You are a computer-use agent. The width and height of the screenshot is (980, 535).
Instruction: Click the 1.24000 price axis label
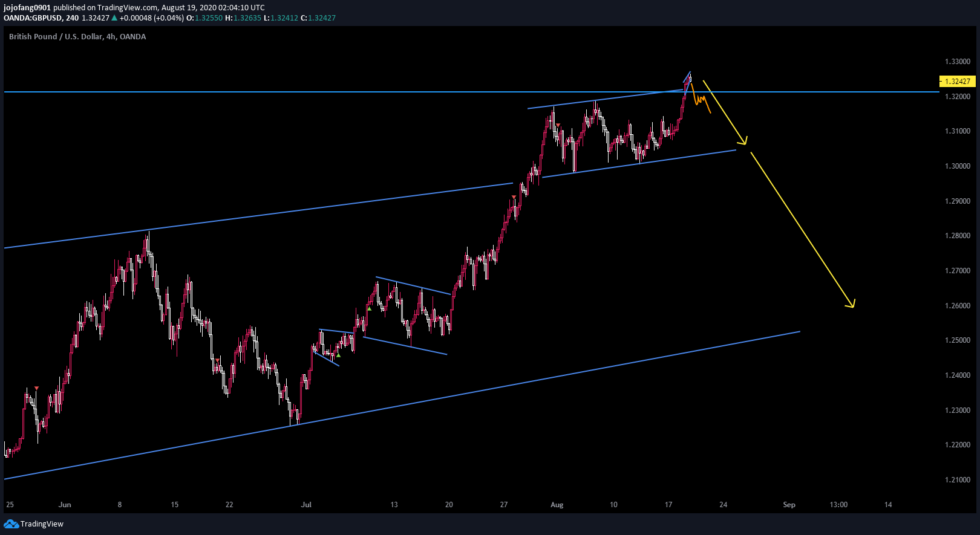pyautogui.click(x=958, y=375)
